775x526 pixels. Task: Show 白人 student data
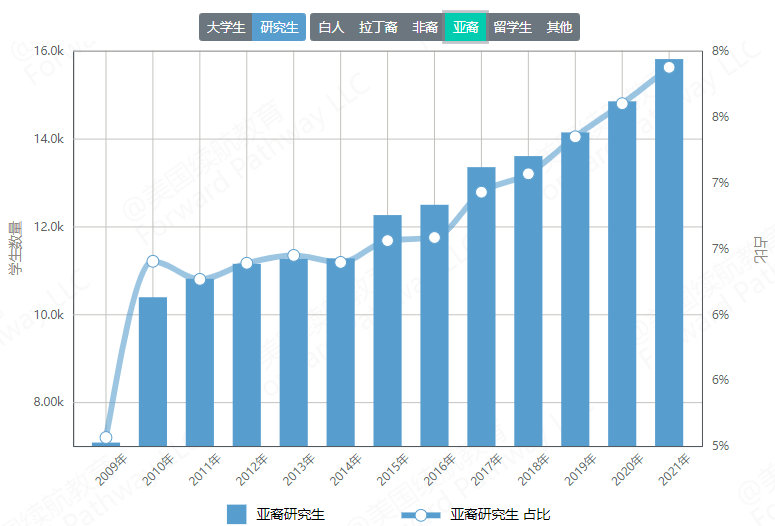[331, 27]
